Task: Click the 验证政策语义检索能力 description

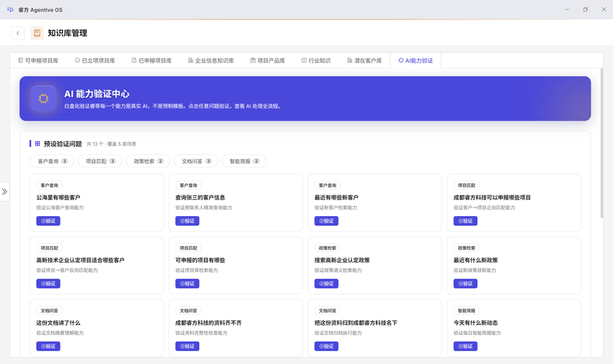Action: pyautogui.click(x=338, y=271)
